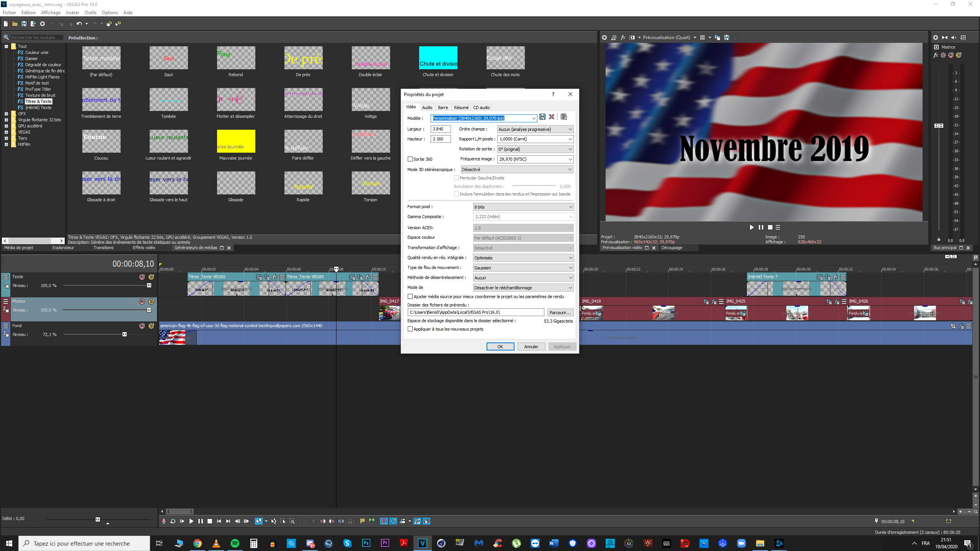Click the delete template X icon

552,117
